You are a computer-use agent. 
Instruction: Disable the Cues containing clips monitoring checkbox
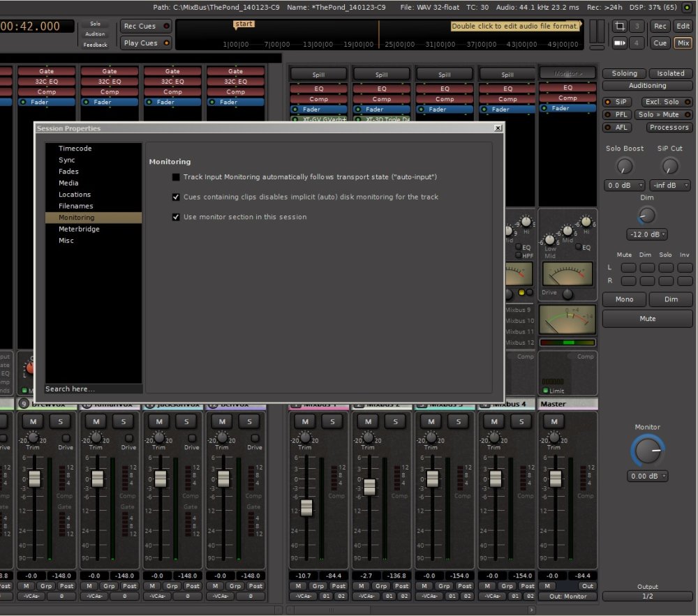coord(176,196)
